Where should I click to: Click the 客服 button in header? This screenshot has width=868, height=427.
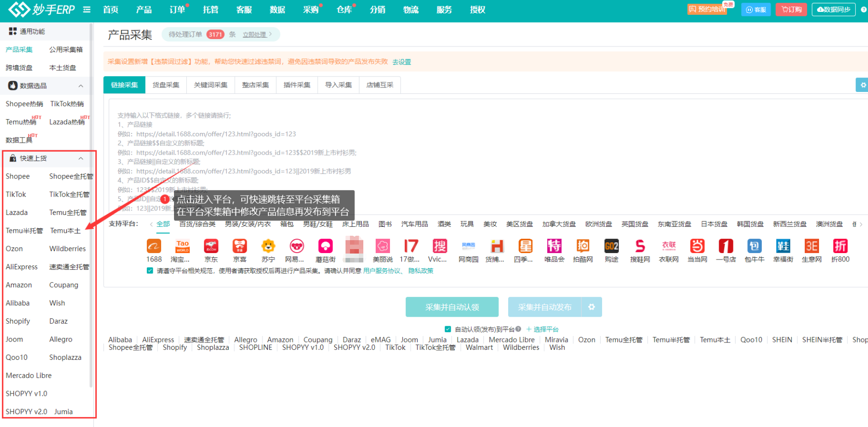tap(756, 9)
